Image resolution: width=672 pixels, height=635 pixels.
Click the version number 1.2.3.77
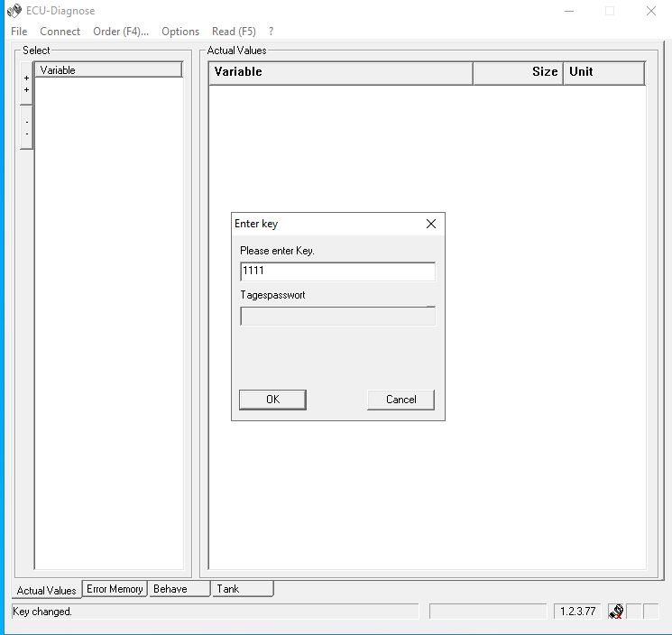click(x=577, y=611)
